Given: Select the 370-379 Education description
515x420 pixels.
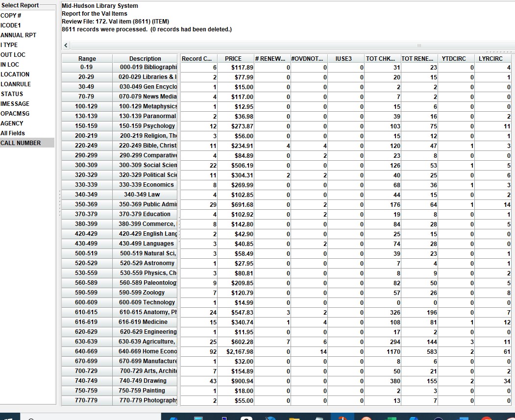Looking at the screenshot, I should pos(145,214).
